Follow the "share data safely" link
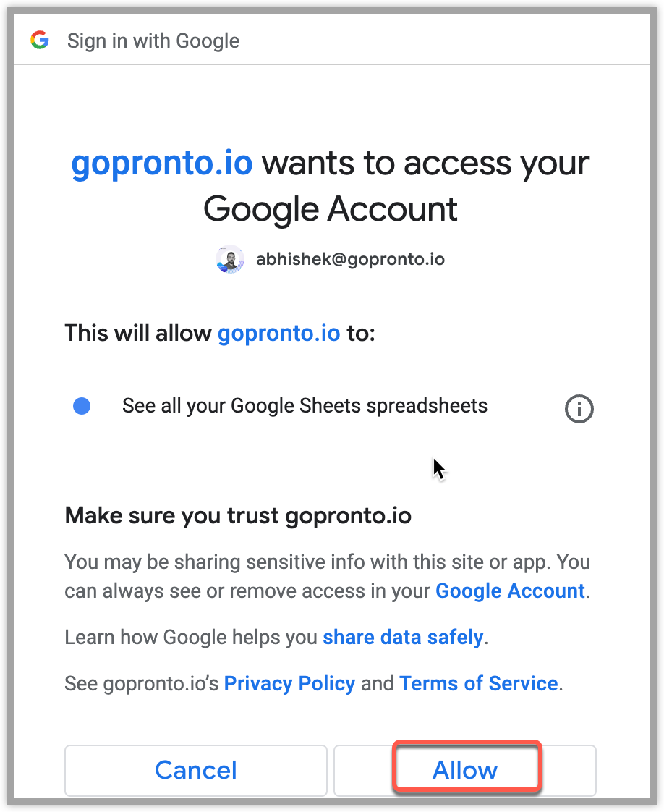The image size is (664, 812). pos(403,637)
